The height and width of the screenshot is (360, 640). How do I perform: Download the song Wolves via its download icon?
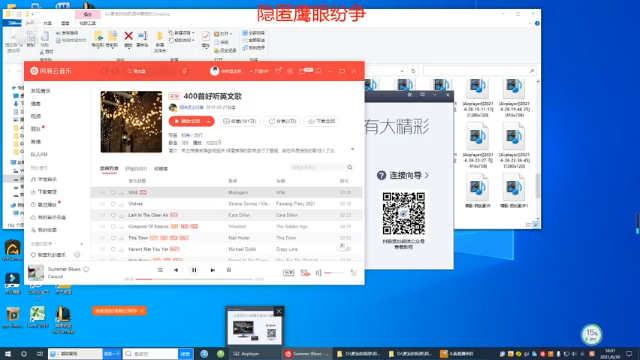click(x=122, y=204)
